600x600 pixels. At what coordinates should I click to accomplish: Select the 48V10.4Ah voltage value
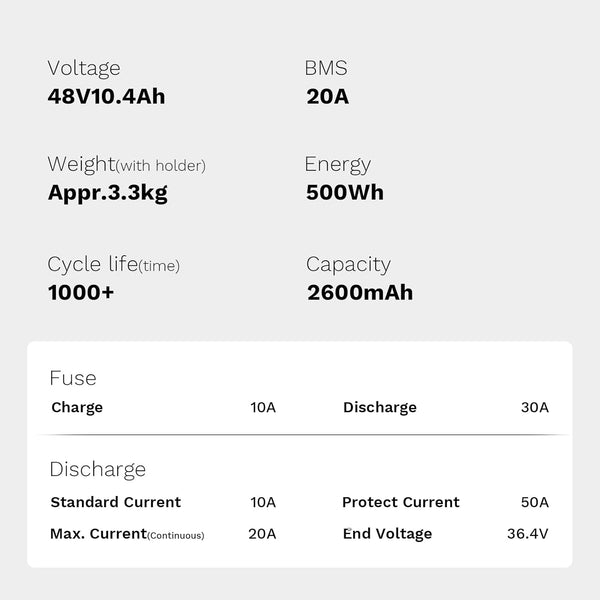coord(106,96)
